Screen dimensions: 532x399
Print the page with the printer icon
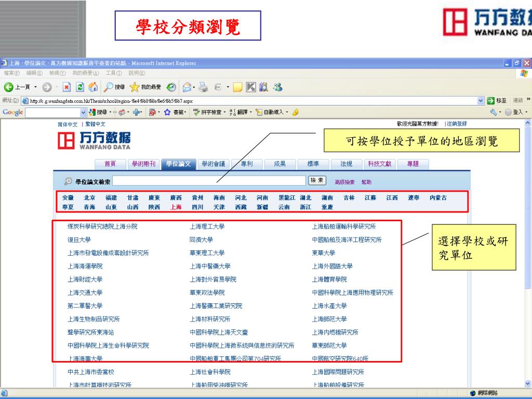[203, 87]
